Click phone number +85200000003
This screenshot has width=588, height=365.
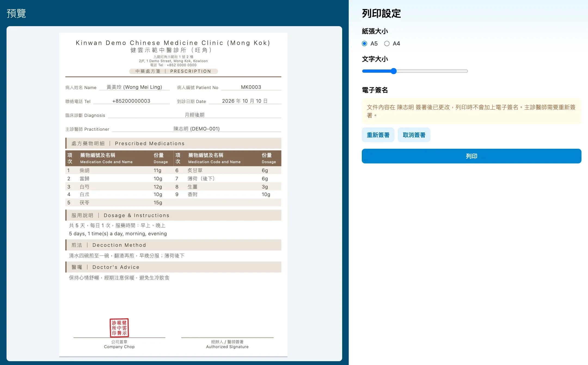click(131, 101)
